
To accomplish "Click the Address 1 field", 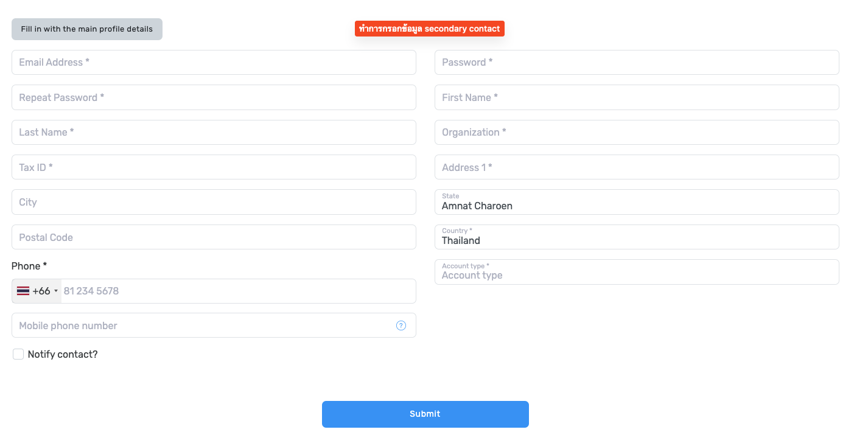I will tap(636, 167).
